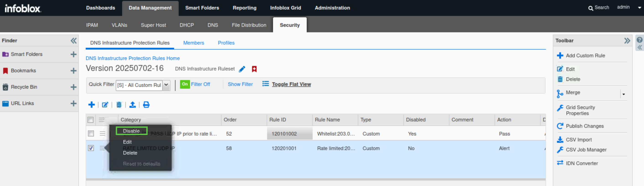This screenshot has height=186, width=644.
Task: Open the Merge dropdown arrow
Action: click(x=623, y=94)
